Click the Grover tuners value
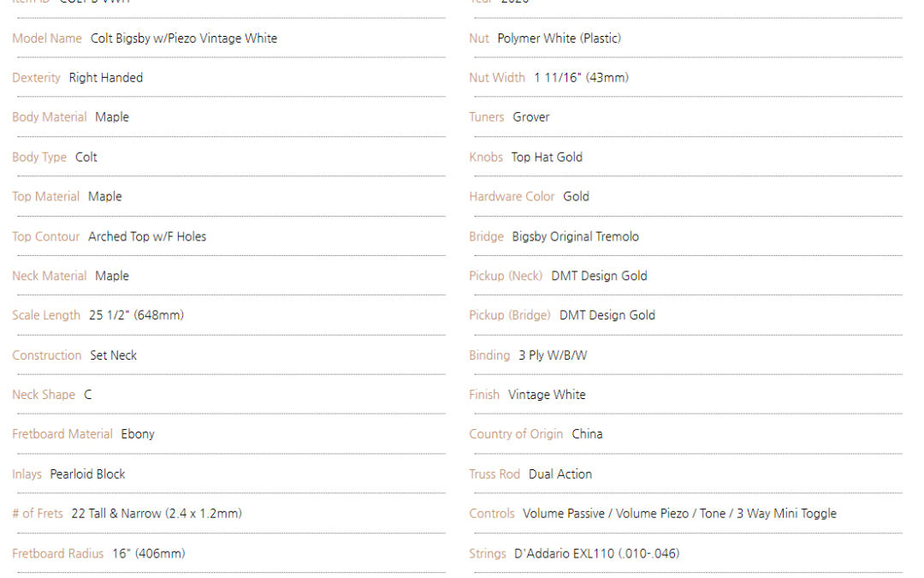The image size is (924, 578). point(531,117)
